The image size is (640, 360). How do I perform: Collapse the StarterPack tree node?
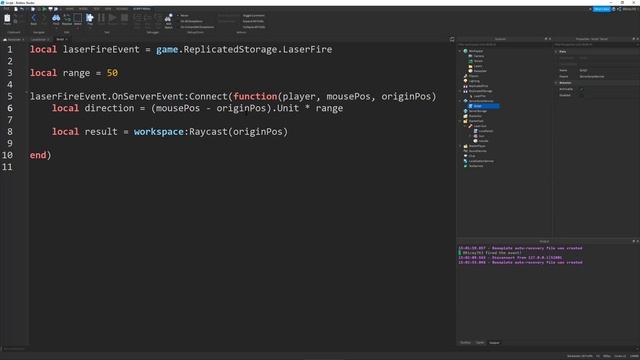pyautogui.click(x=460, y=121)
